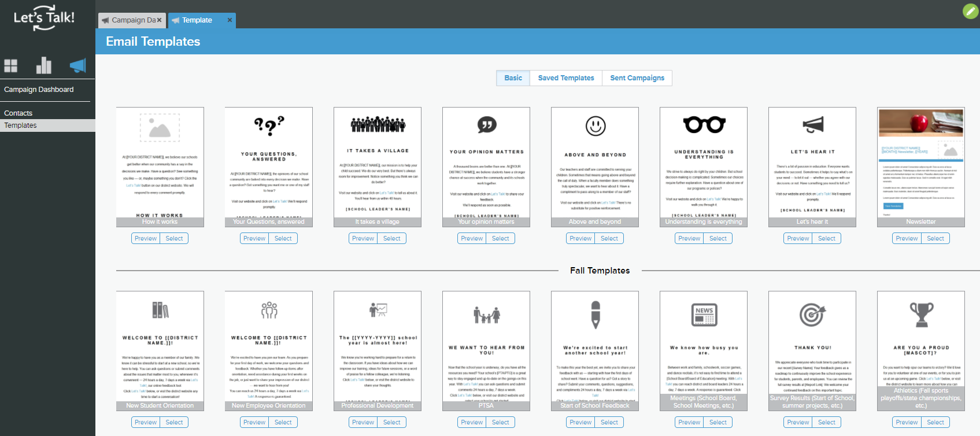Switch to Saved Templates tab
The image size is (980, 436).
[x=565, y=78]
